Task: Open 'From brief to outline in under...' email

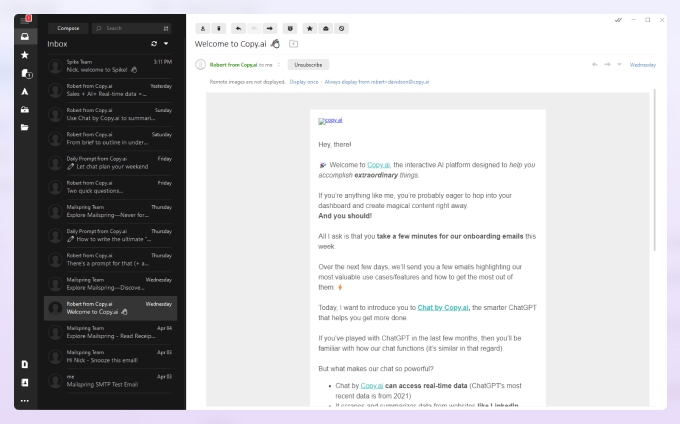Action: pos(111,139)
